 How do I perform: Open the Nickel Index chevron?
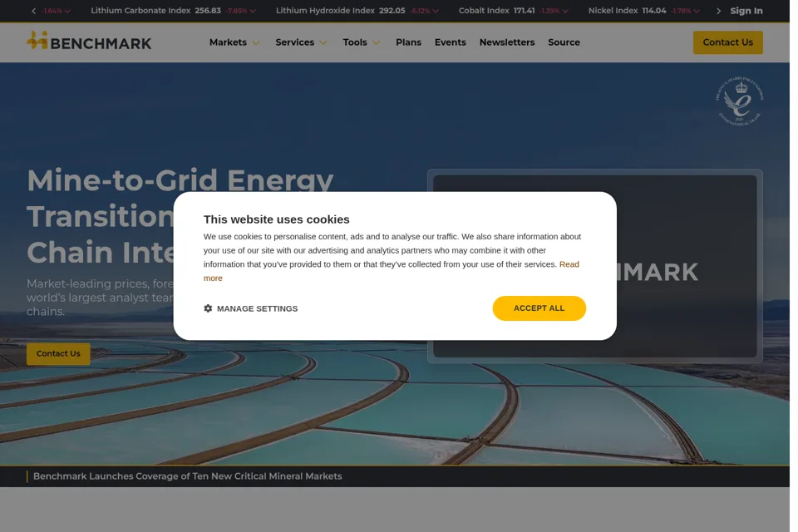pos(697,11)
